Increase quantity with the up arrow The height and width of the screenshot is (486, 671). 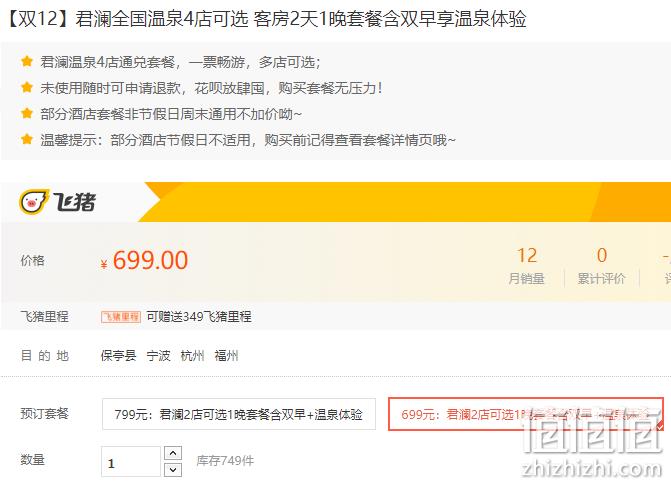pyautogui.click(x=173, y=453)
